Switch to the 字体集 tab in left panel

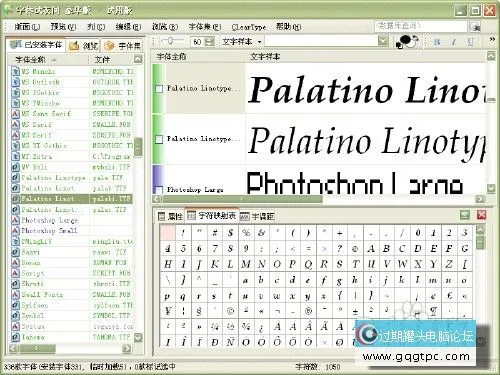123,46
